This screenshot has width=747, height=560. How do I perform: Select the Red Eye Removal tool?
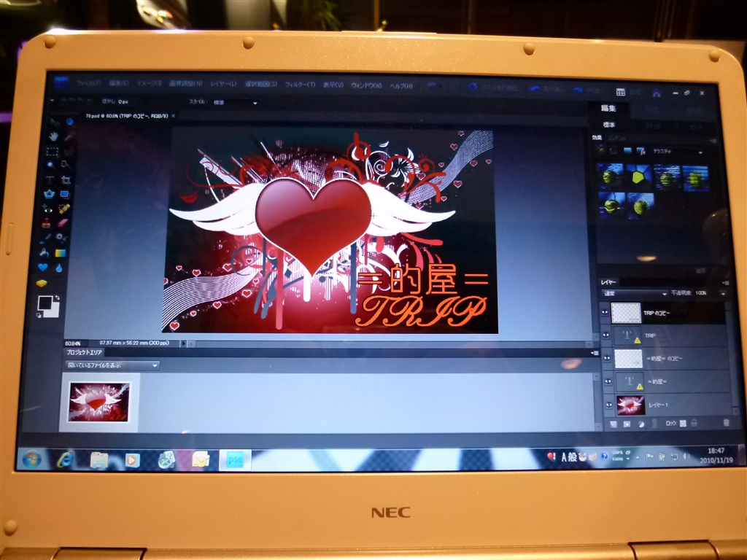[48, 209]
